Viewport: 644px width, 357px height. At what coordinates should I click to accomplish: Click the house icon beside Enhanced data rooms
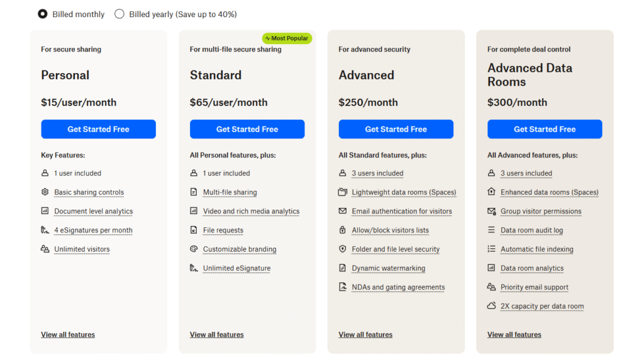[x=492, y=192]
